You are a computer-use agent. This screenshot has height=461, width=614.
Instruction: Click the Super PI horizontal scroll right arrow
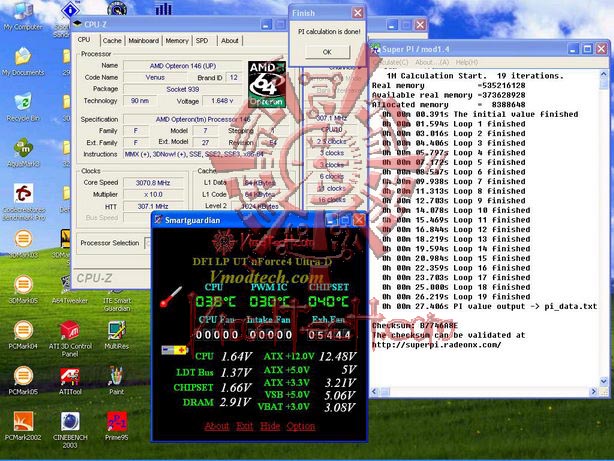[594, 391]
